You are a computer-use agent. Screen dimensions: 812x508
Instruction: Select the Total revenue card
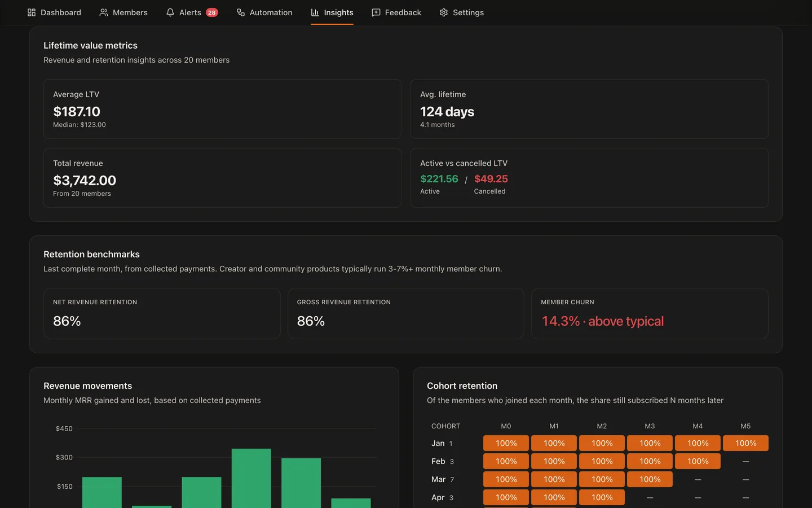[x=222, y=178]
